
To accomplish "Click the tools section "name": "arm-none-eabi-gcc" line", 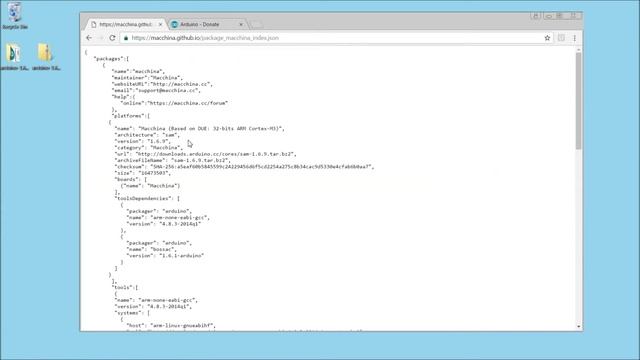I will [x=156, y=300].
